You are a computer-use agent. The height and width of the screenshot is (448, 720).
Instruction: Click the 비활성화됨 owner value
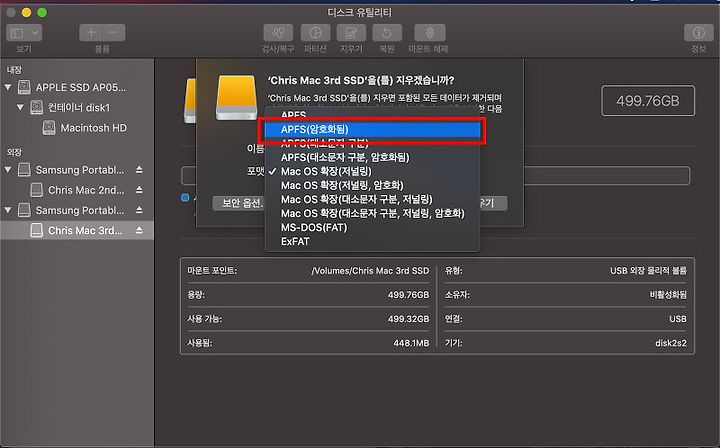668,295
